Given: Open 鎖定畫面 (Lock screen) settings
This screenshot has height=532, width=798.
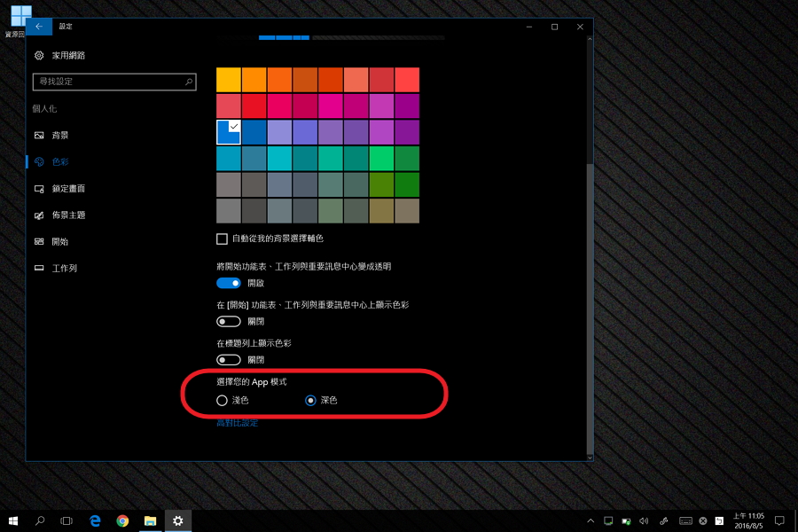Looking at the screenshot, I should pyautogui.click(x=66, y=188).
